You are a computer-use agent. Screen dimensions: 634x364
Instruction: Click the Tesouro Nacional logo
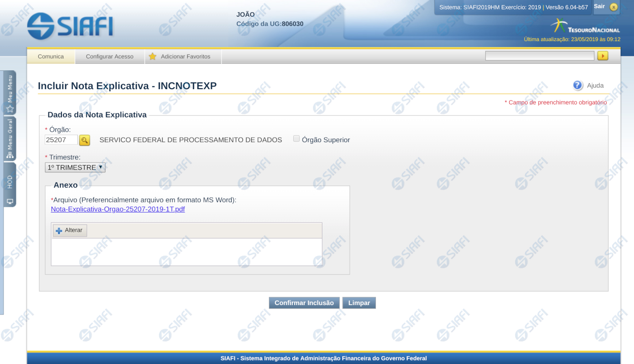[x=585, y=26]
